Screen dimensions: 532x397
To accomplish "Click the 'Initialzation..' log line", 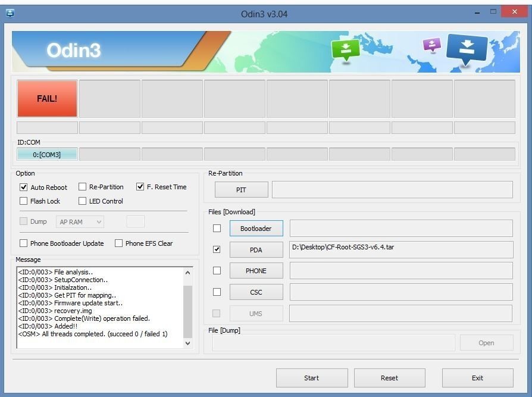I will coord(55,287).
